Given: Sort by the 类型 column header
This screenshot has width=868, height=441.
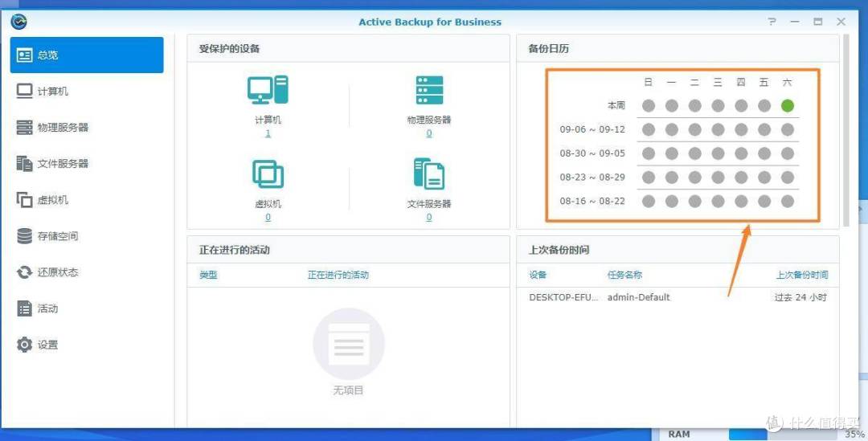Looking at the screenshot, I should (208, 275).
